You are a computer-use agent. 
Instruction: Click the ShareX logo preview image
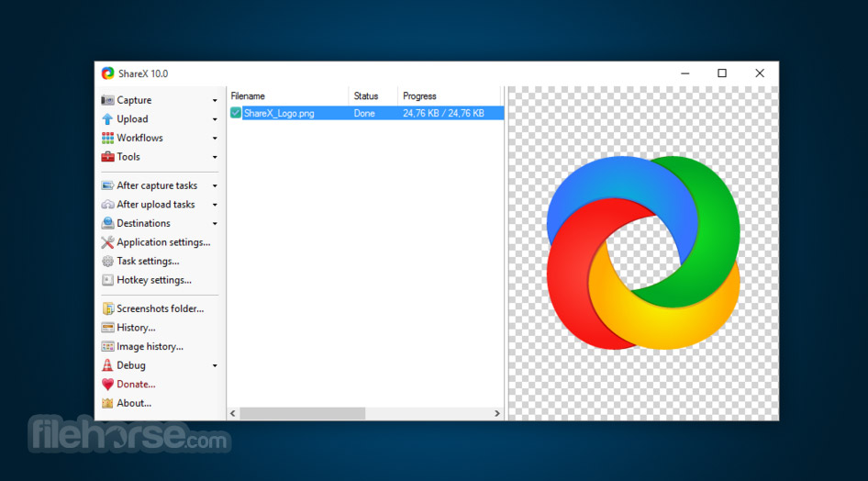coord(643,253)
